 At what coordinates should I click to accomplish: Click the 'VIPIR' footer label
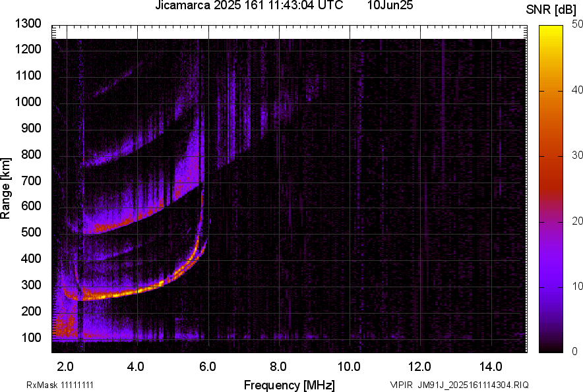pos(401,385)
